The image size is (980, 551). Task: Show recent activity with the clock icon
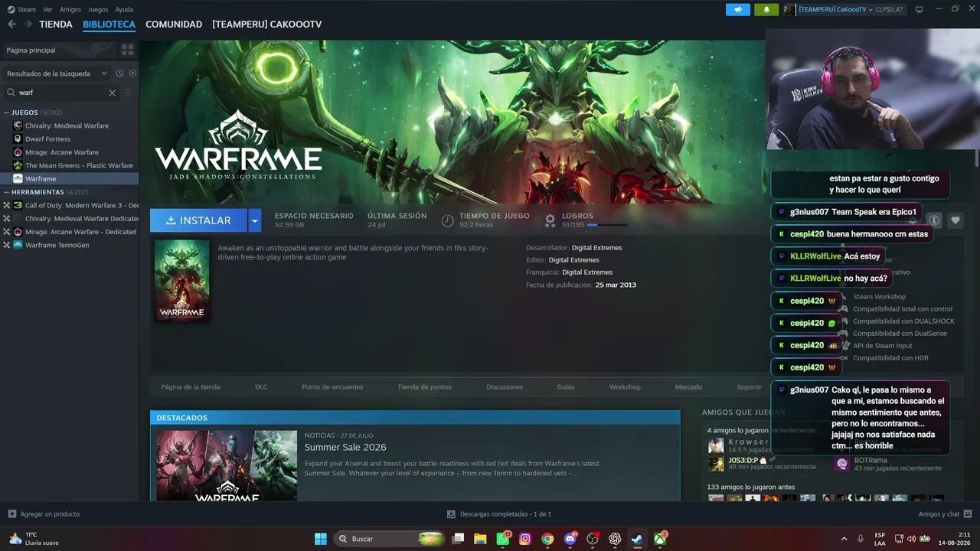click(x=119, y=73)
